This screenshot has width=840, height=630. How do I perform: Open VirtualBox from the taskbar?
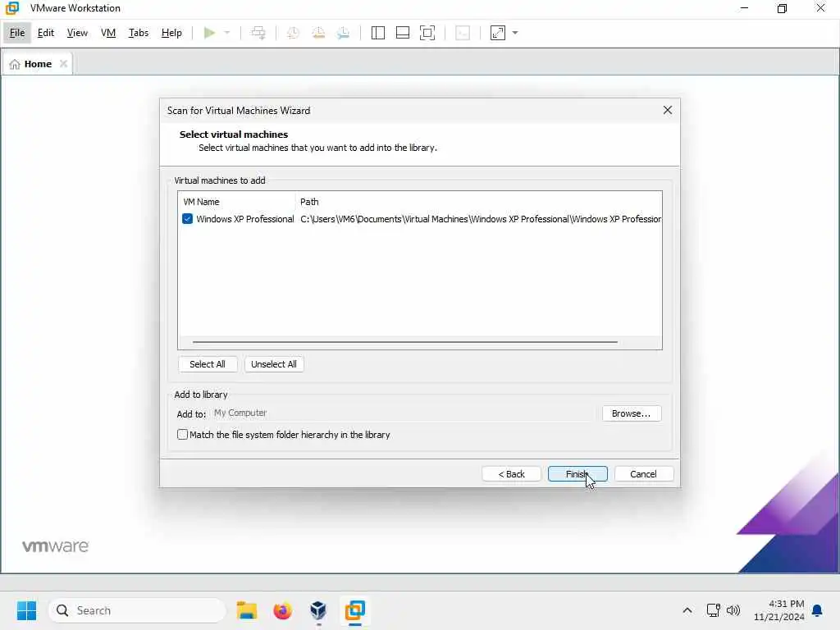pyautogui.click(x=318, y=610)
